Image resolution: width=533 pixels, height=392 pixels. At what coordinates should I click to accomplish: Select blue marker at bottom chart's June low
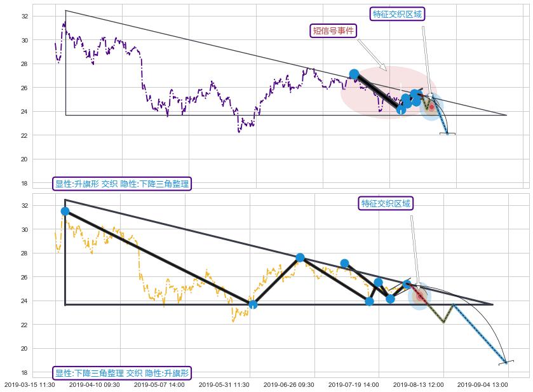(253, 304)
